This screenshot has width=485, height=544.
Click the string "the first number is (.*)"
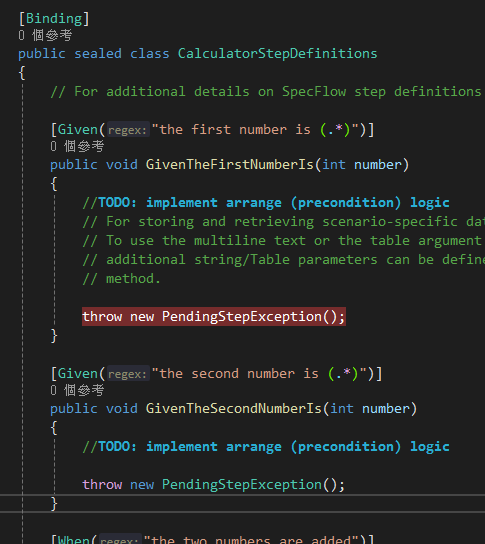[255, 130]
